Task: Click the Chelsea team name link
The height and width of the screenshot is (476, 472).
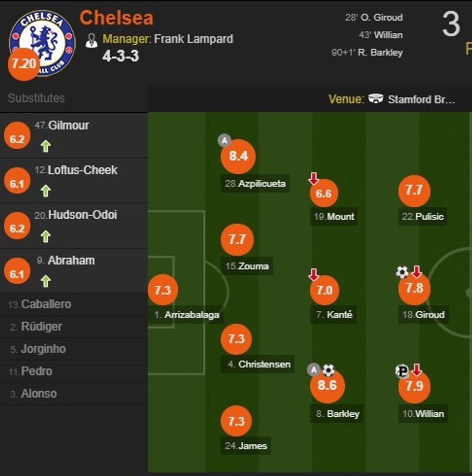Action: (x=116, y=18)
